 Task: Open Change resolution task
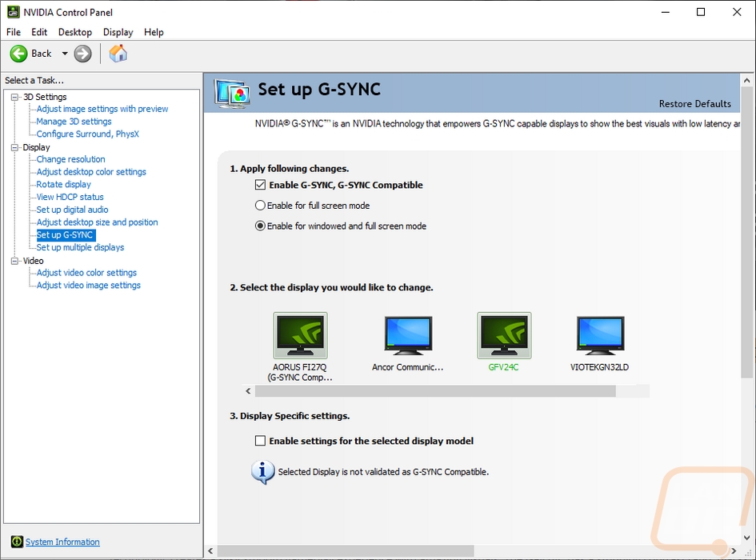[71, 159]
